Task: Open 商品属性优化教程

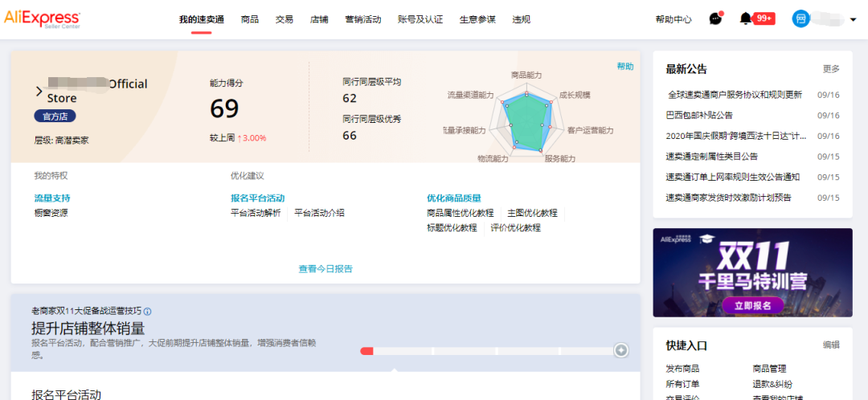Action: pyautogui.click(x=460, y=213)
